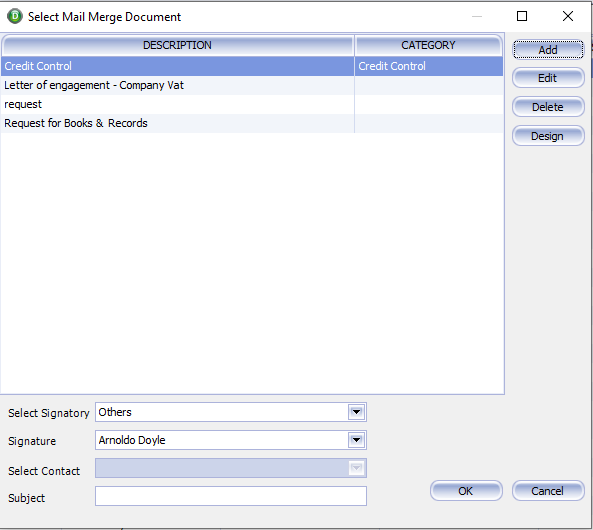Confirm selection with OK
Screen dimensions: 593x530
pos(466,491)
